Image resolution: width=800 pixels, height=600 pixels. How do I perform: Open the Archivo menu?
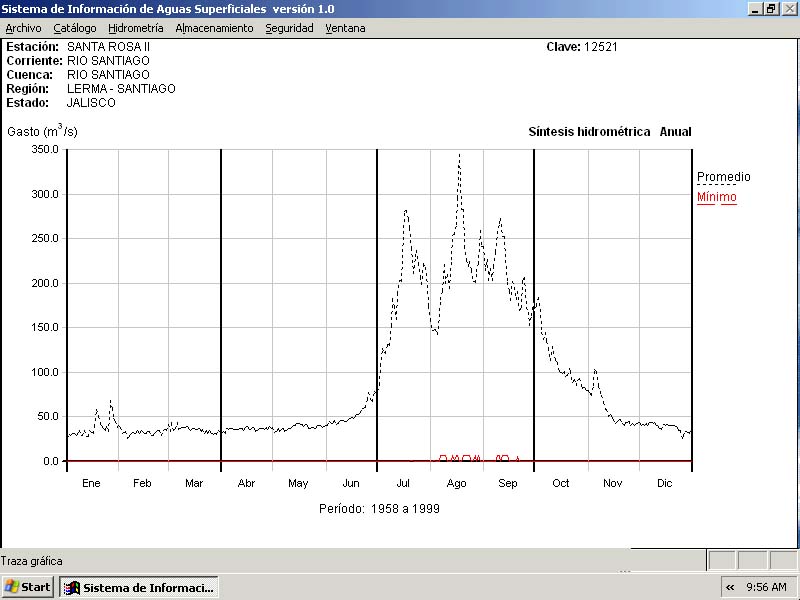[x=23, y=28]
